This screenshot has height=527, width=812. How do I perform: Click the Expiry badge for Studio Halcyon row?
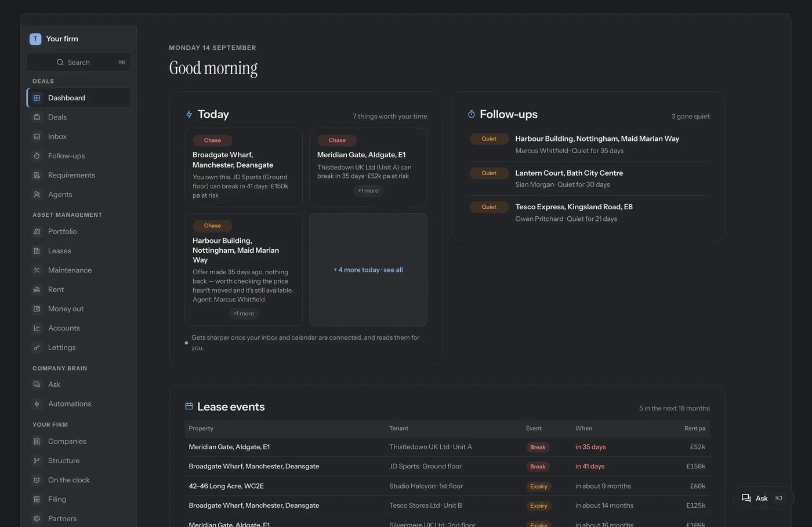tap(539, 486)
